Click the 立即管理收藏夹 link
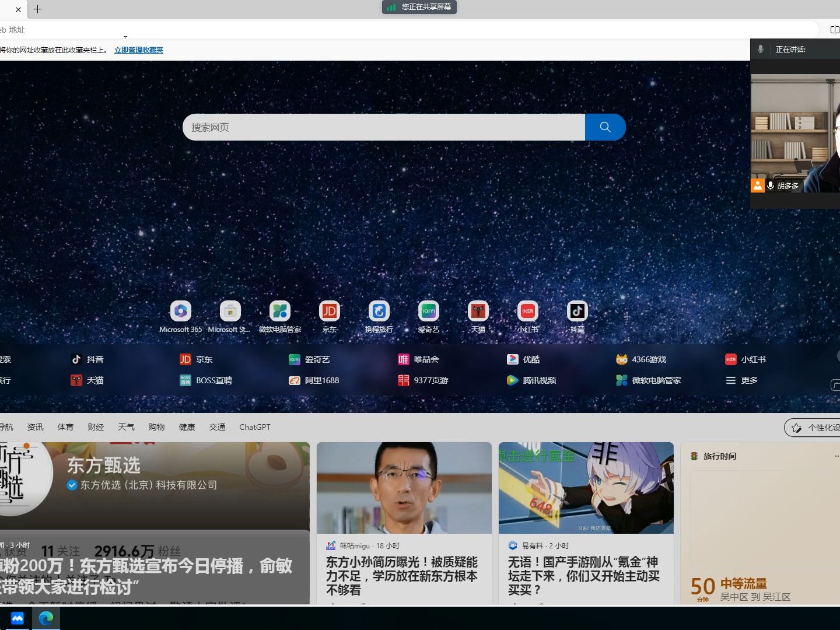840x630 pixels. point(139,50)
